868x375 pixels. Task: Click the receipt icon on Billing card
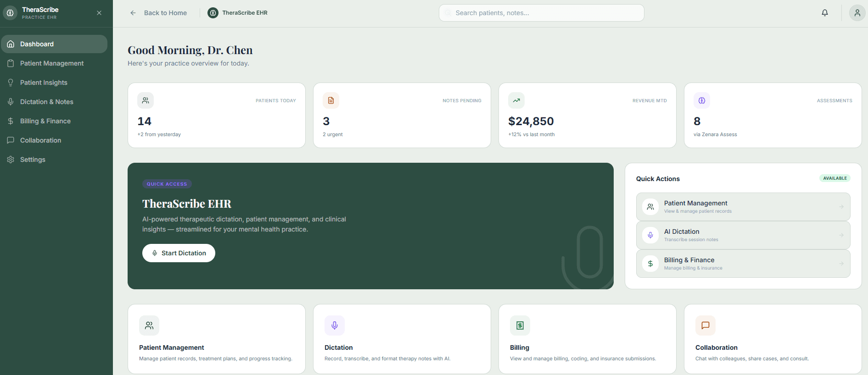(520, 325)
